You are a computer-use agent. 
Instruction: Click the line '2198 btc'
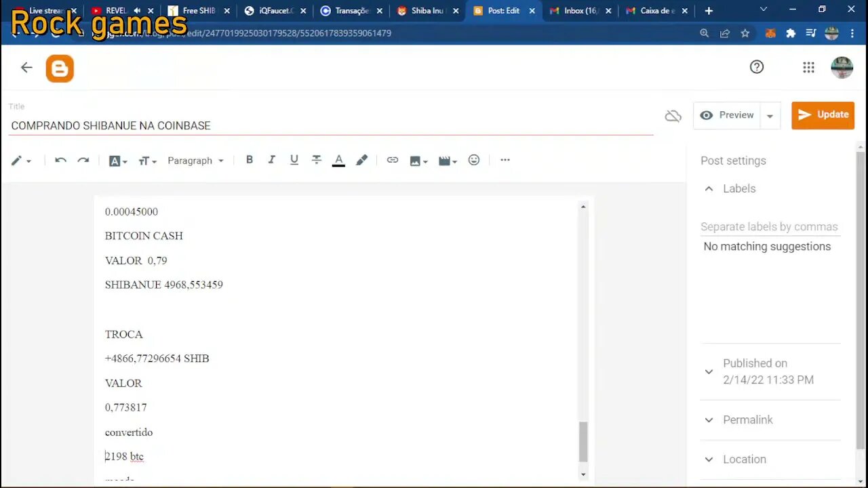[x=124, y=457]
